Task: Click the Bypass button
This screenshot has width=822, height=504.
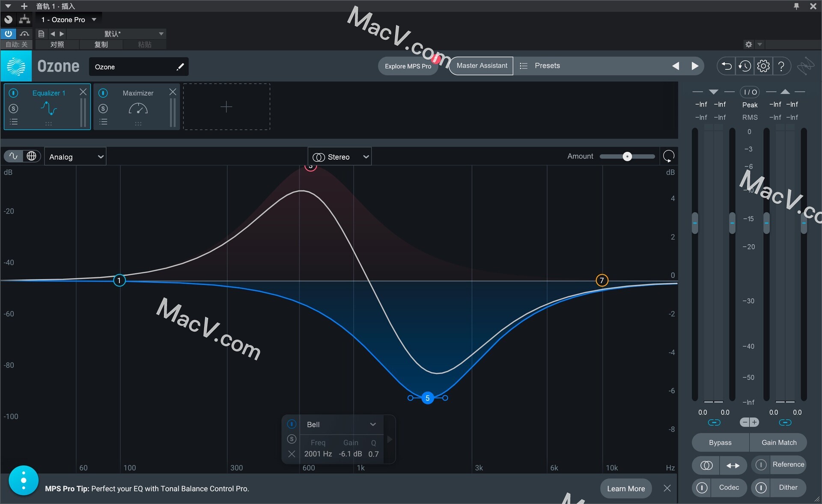Action: point(720,442)
